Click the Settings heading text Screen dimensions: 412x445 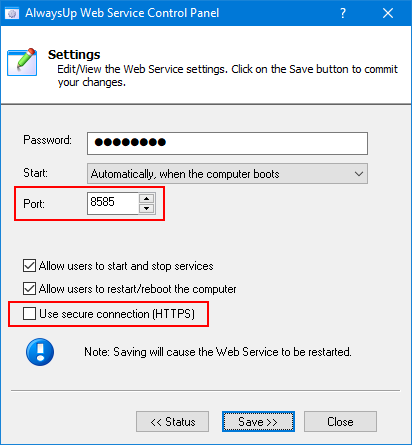coord(74,55)
